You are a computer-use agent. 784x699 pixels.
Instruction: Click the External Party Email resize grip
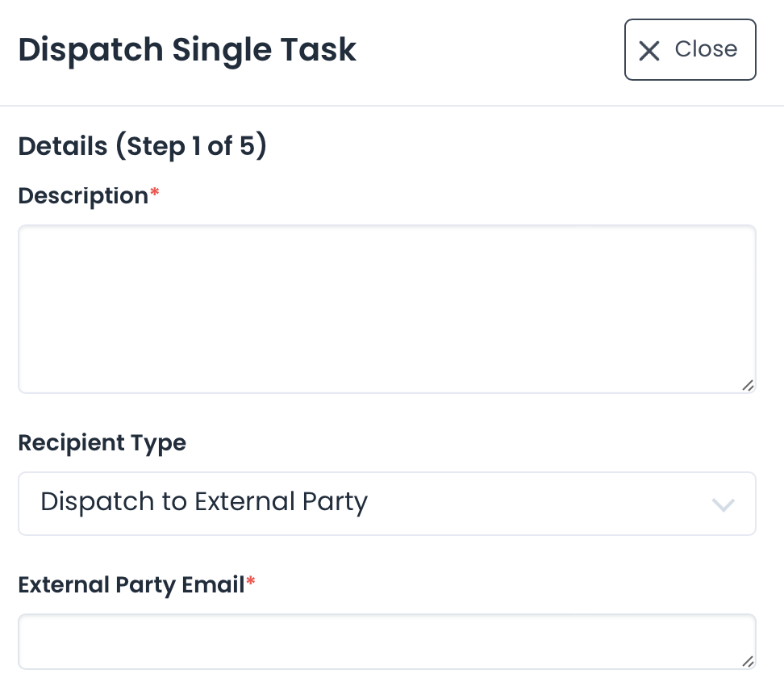[x=748, y=661]
